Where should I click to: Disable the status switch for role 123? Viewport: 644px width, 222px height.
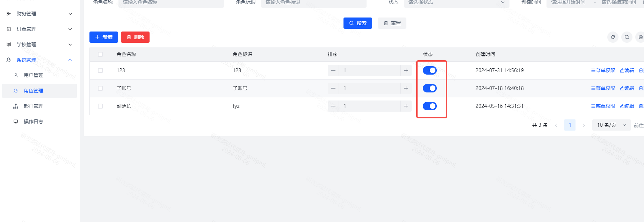pyautogui.click(x=429, y=70)
